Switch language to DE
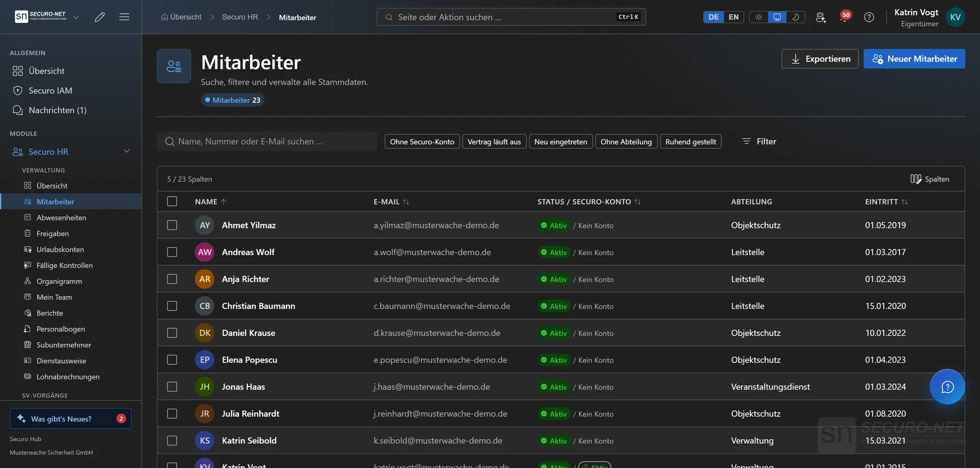980x468 pixels. coord(713,17)
